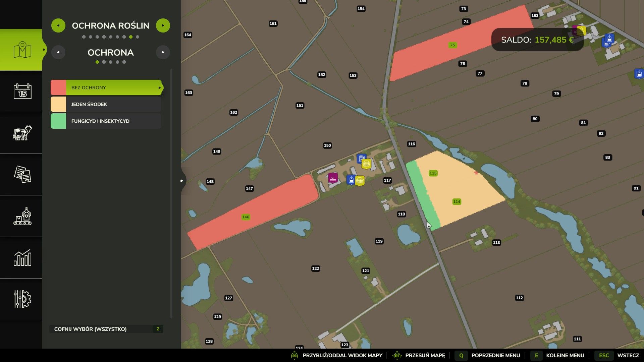This screenshot has width=644, height=362.
Task: Click the Q POPRZEDNIE MENU button
Action: pos(488,355)
